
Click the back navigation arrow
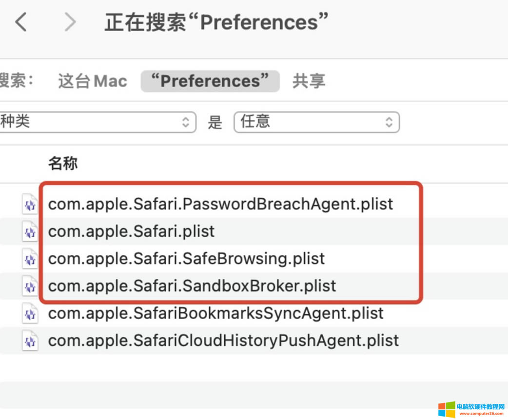21,22
